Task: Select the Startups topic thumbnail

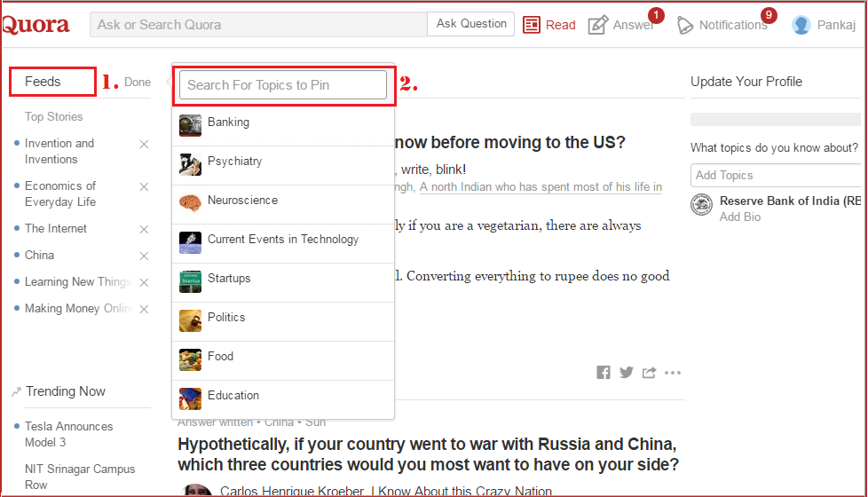Action: pos(190,281)
